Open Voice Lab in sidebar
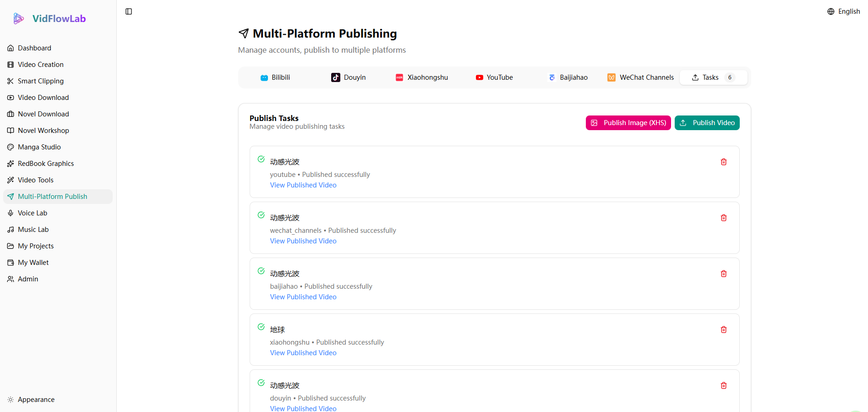 (32, 213)
